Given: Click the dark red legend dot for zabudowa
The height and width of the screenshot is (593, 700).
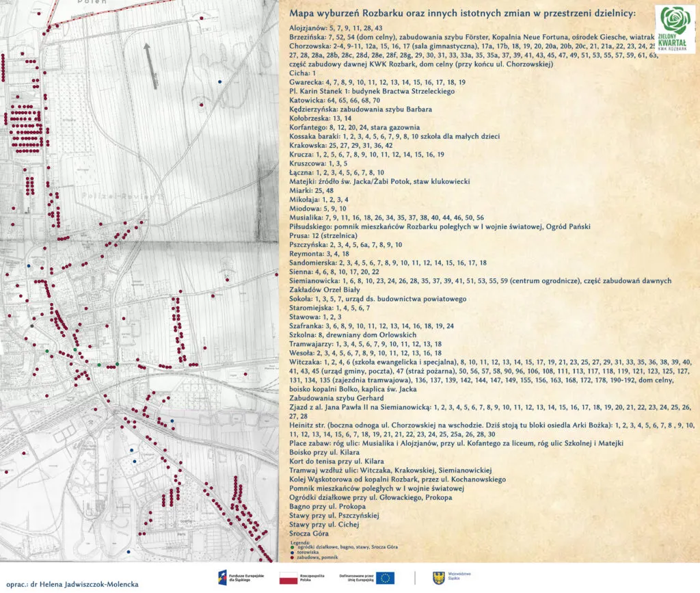Looking at the screenshot, I should pyautogui.click(x=292, y=557).
